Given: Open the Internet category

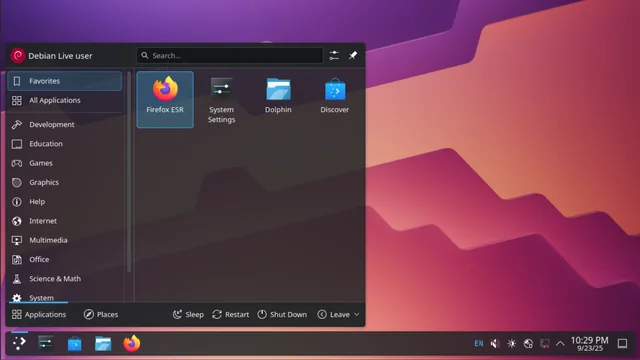Looking at the screenshot, I should pos(64,221).
